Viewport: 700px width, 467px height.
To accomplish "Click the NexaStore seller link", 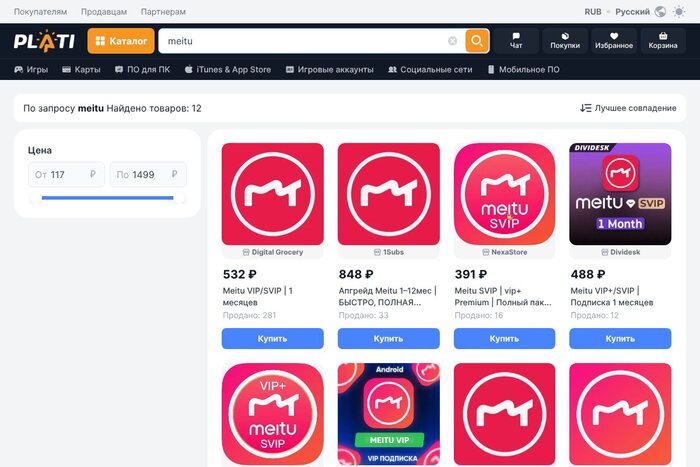I will click(504, 252).
